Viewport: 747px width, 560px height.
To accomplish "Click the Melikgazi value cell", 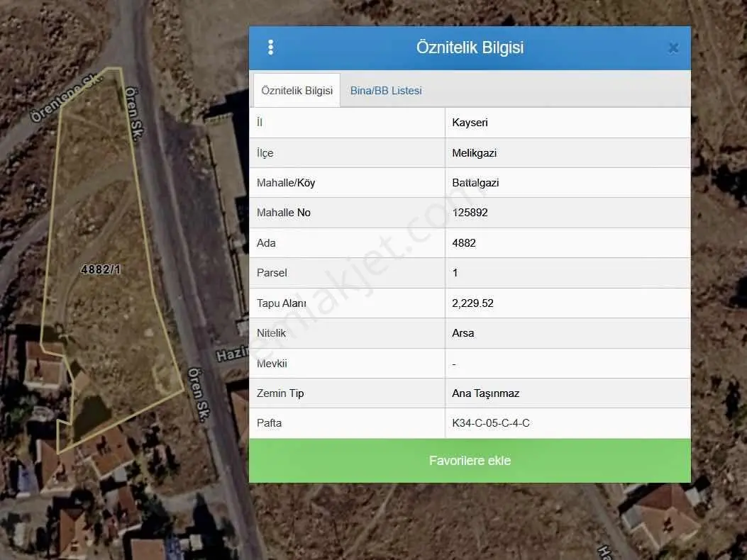I will click(568, 153).
